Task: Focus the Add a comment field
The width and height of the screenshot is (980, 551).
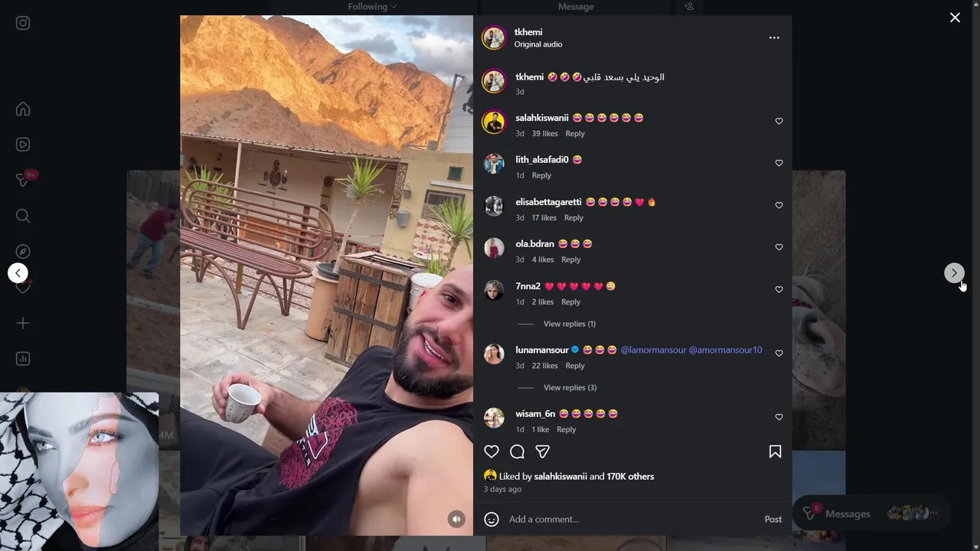Action: click(632, 519)
